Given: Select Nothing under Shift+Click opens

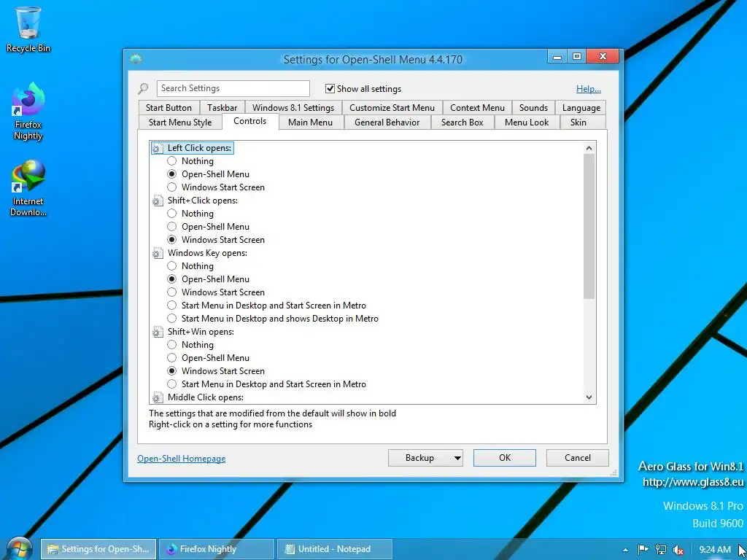Looking at the screenshot, I should click(x=171, y=214).
